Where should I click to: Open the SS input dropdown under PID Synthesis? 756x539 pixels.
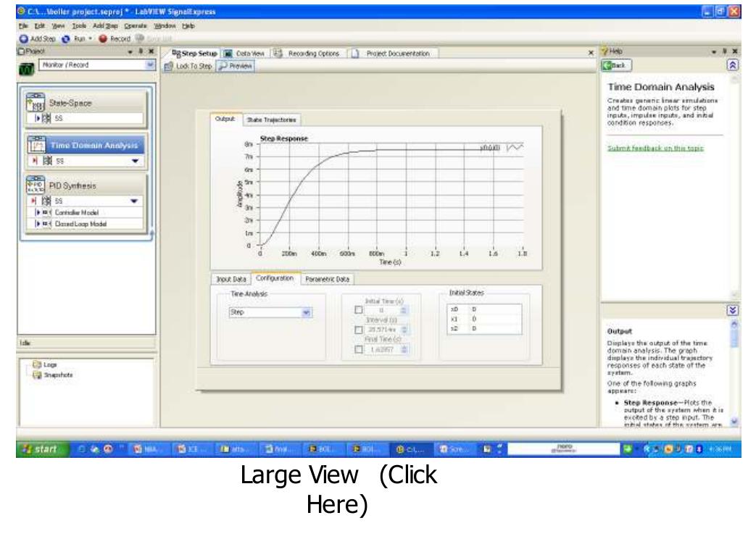[x=134, y=201]
